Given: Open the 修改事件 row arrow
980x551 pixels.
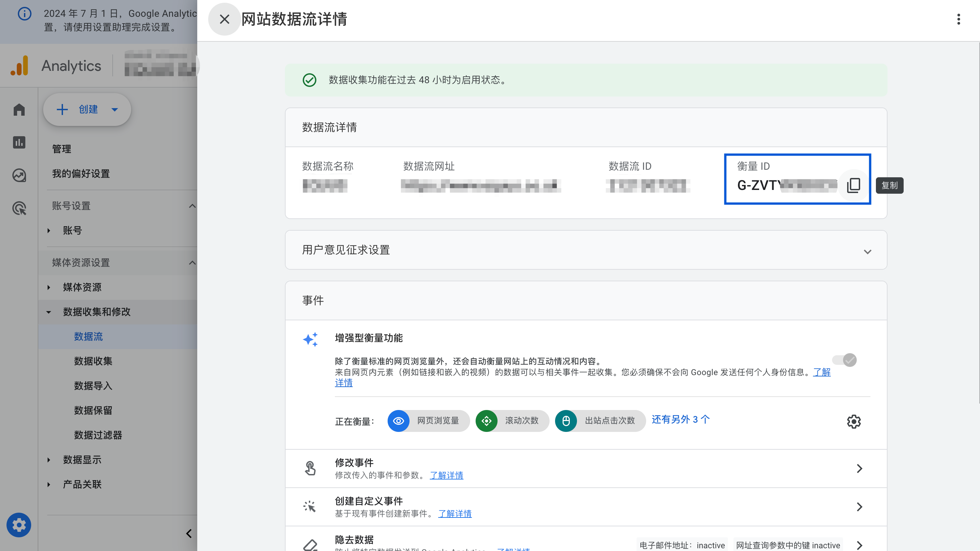Looking at the screenshot, I should 859,469.
